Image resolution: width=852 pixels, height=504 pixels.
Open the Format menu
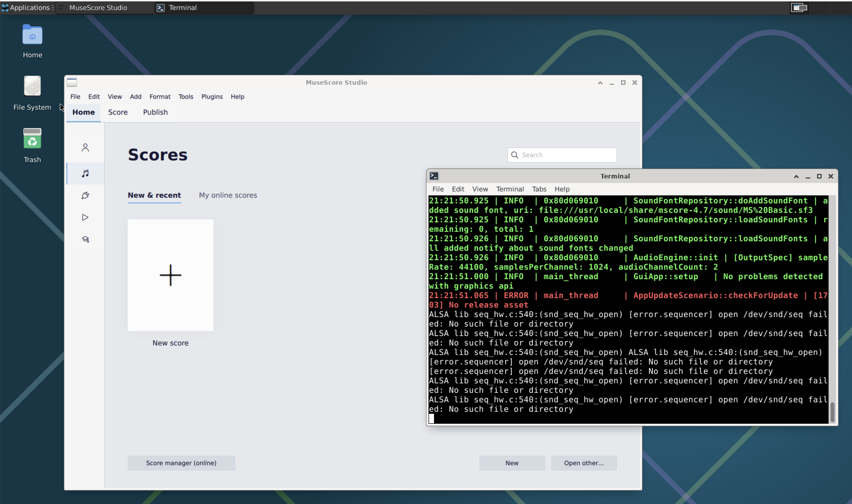(x=160, y=96)
